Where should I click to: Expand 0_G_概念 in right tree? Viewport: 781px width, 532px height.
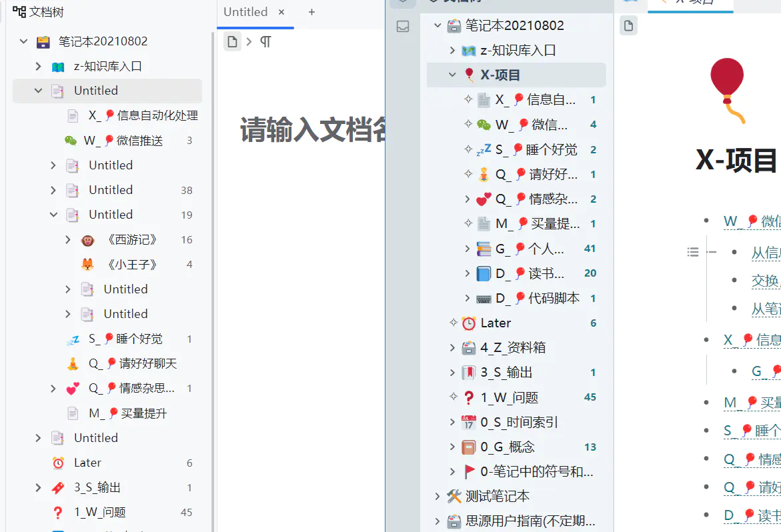[452, 447]
